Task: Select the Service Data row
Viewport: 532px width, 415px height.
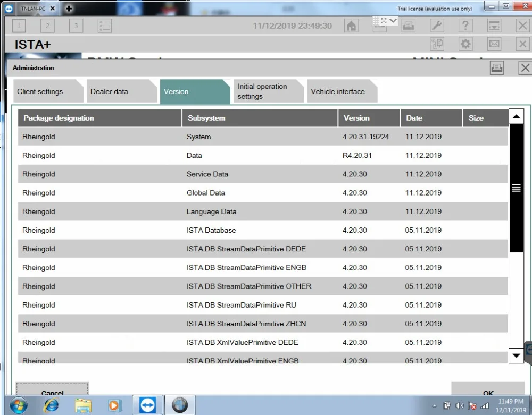Action: (263, 174)
